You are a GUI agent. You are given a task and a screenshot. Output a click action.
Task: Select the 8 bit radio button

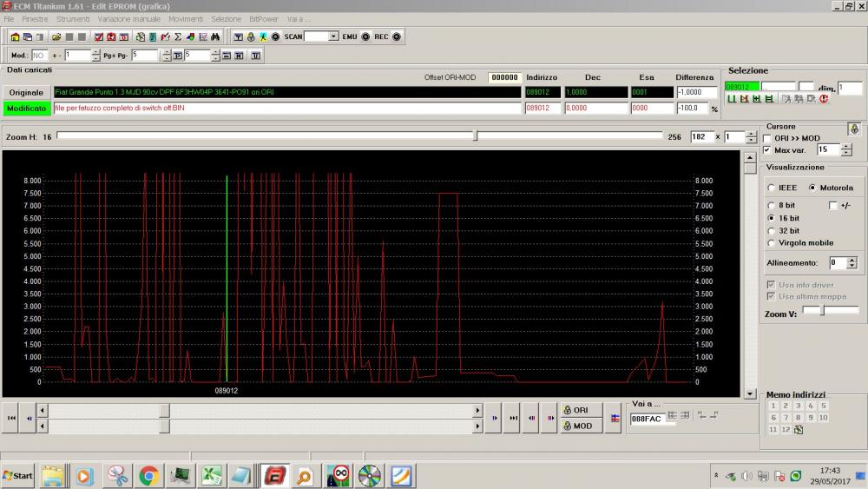coord(771,205)
